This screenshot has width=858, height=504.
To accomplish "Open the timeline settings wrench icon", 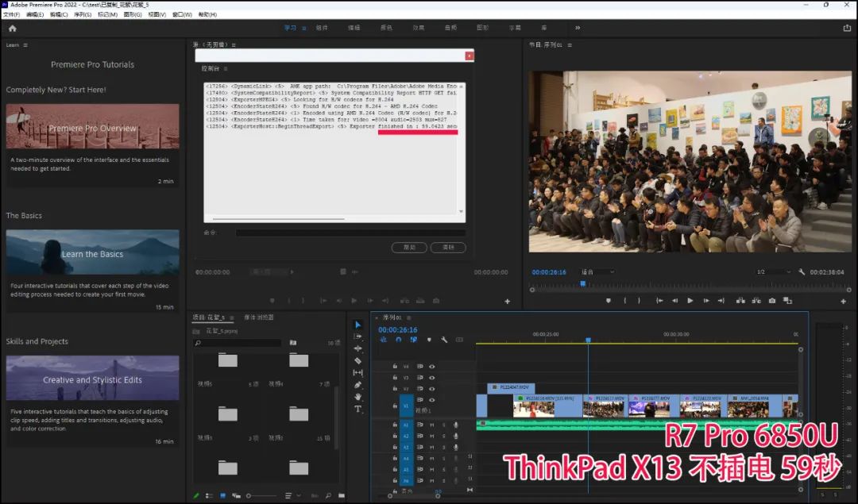I will (444, 339).
